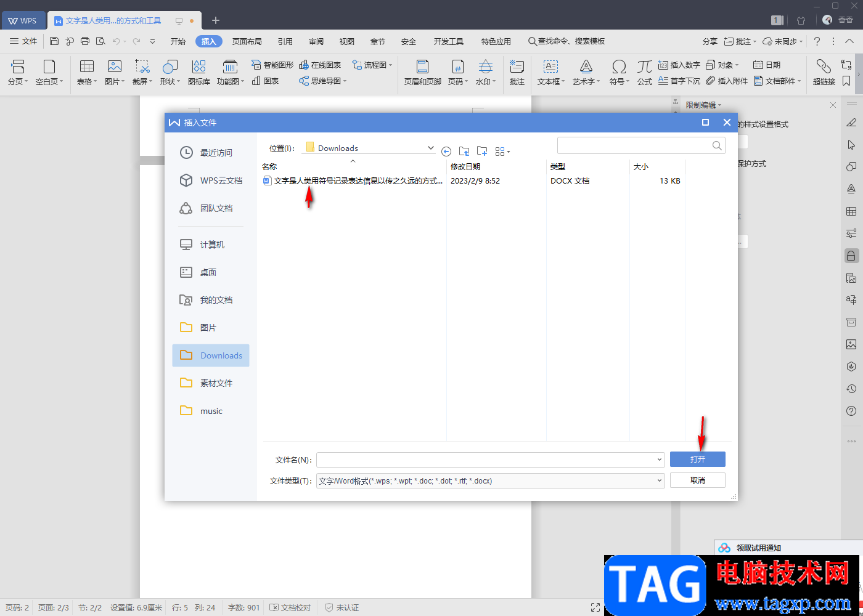Click 插入附件 insert attachment

727,81
